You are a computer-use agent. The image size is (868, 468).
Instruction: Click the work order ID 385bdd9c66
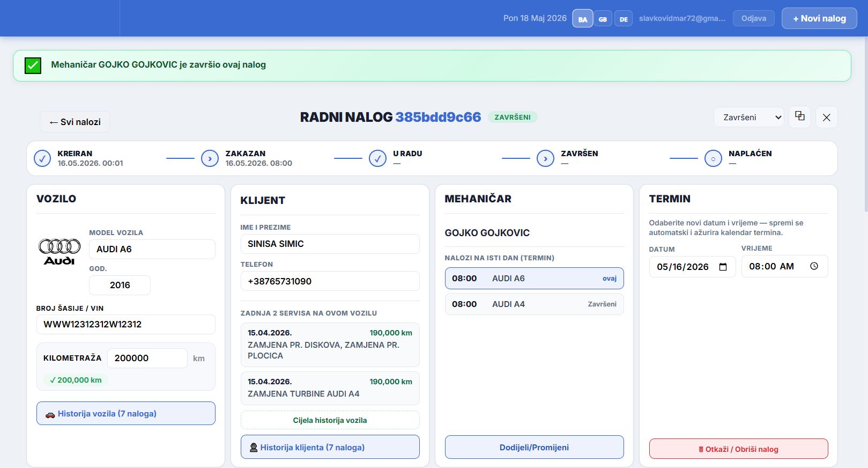click(x=438, y=117)
